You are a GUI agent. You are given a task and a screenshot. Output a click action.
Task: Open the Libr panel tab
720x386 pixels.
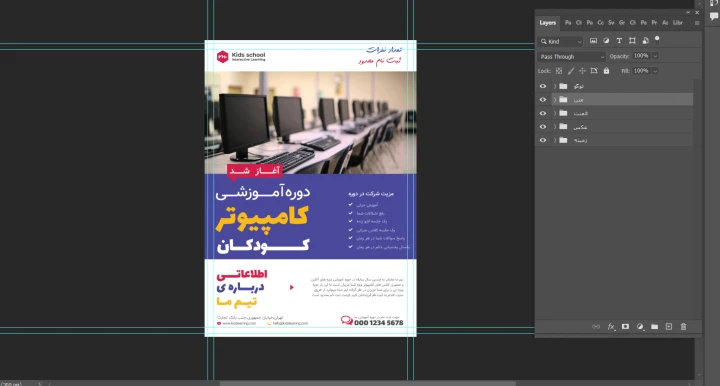tap(678, 22)
